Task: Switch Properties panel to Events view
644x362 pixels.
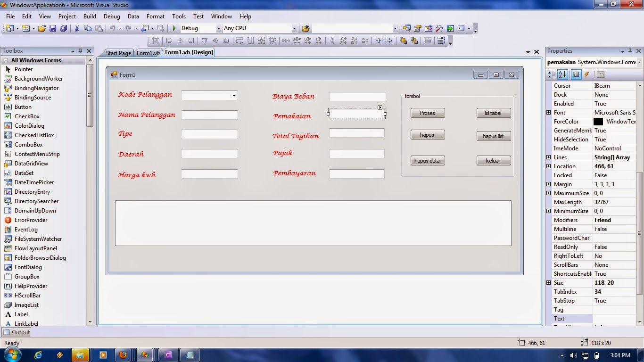Action: [587, 74]
